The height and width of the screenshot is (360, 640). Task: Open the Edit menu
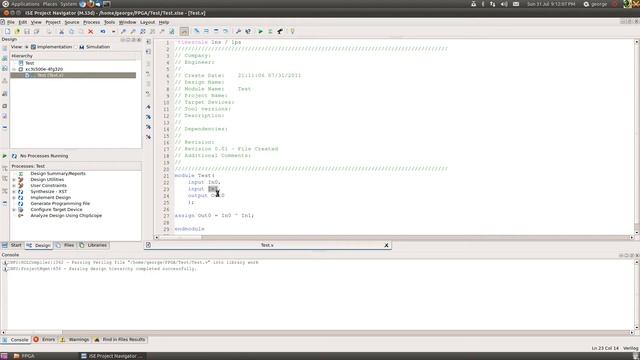[x=23, y=22]
